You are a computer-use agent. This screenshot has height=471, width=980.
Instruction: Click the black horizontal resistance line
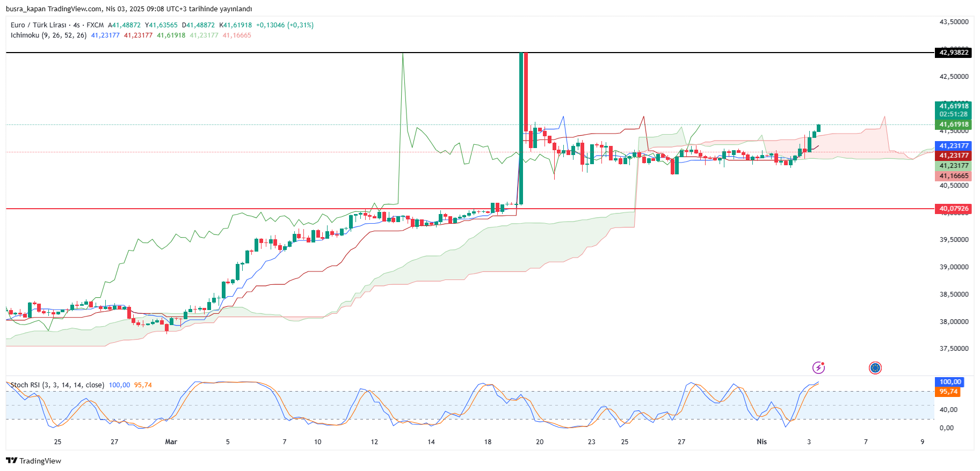[215, 53]
